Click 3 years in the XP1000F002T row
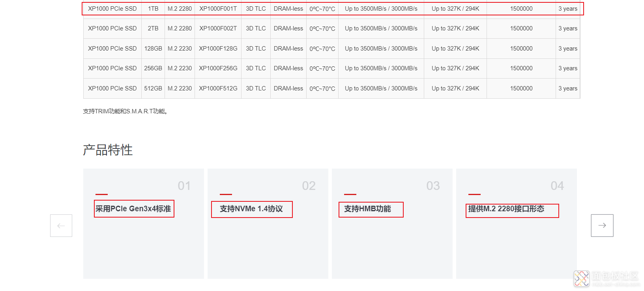The height and width of the screenshot is (291, 644). coord(568,28)
